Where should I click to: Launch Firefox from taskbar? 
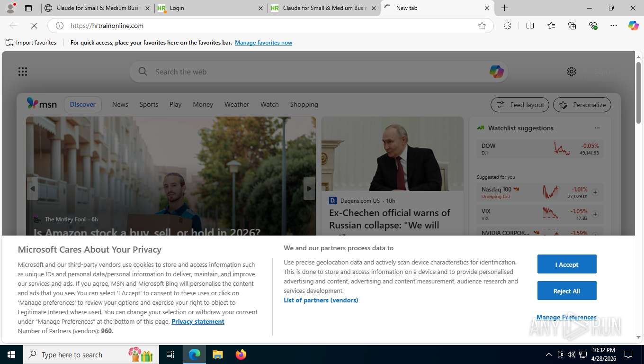coord(241,355)
